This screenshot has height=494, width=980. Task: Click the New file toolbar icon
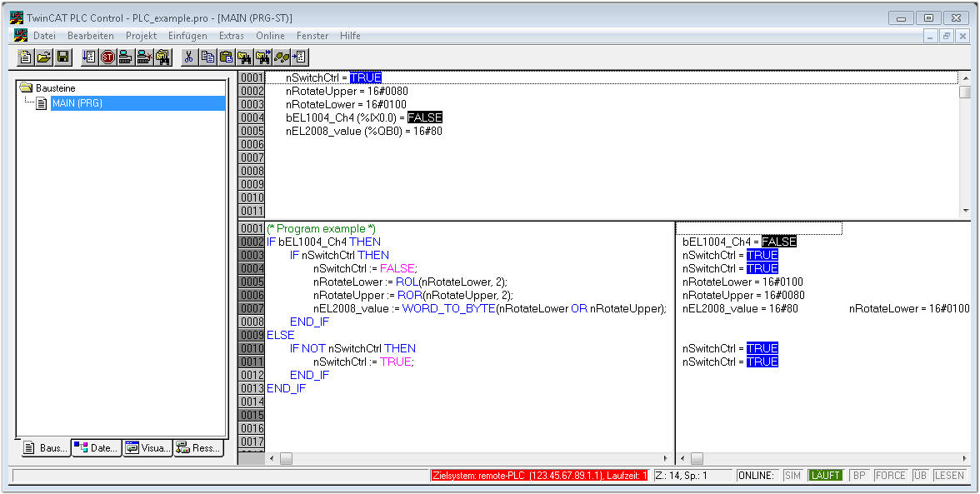coord(26,57)
